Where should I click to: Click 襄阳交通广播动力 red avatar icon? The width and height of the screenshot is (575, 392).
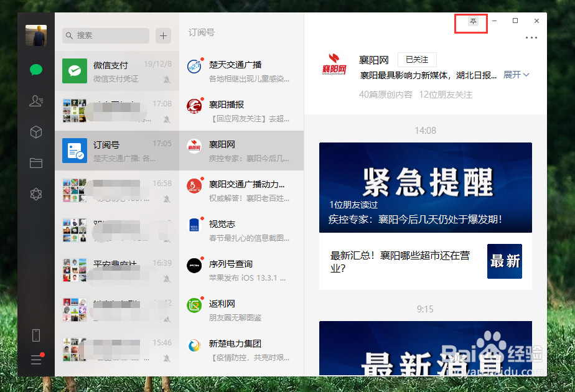coord(194,186)
